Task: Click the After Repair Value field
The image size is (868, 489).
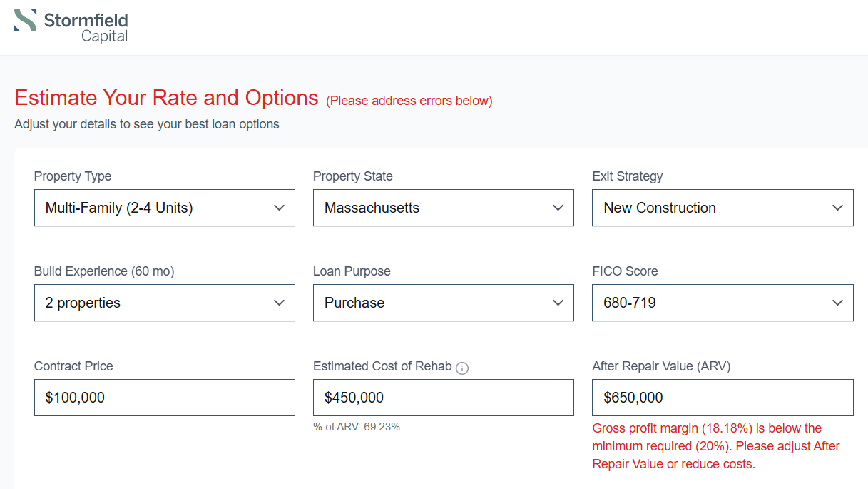Action: click(x=722, y=398)
